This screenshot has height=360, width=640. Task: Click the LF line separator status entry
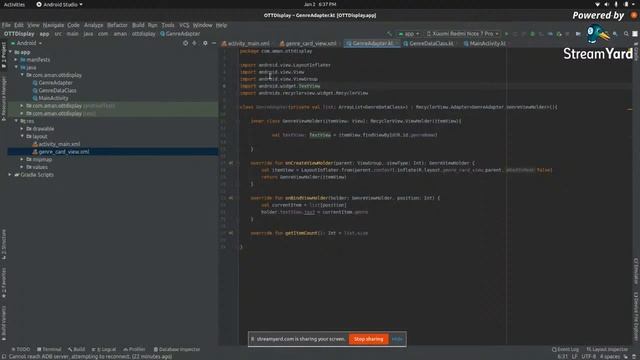[x=574, y=357]
